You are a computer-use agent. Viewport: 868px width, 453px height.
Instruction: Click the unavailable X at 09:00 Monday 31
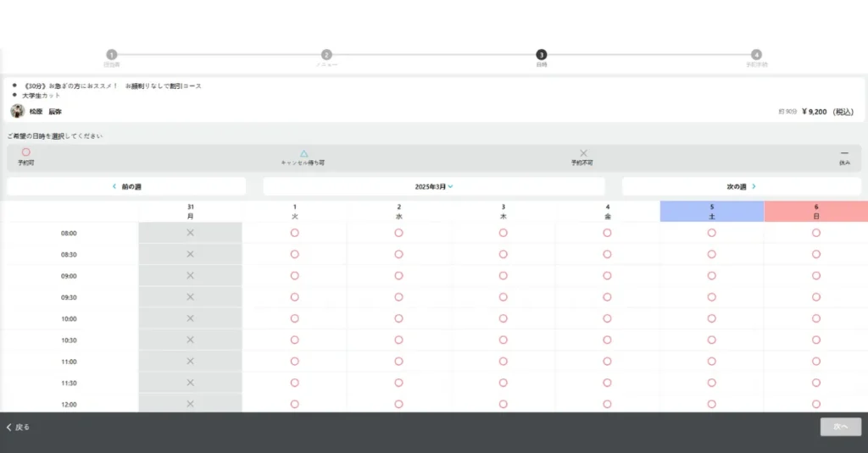(x=190, y=275)
